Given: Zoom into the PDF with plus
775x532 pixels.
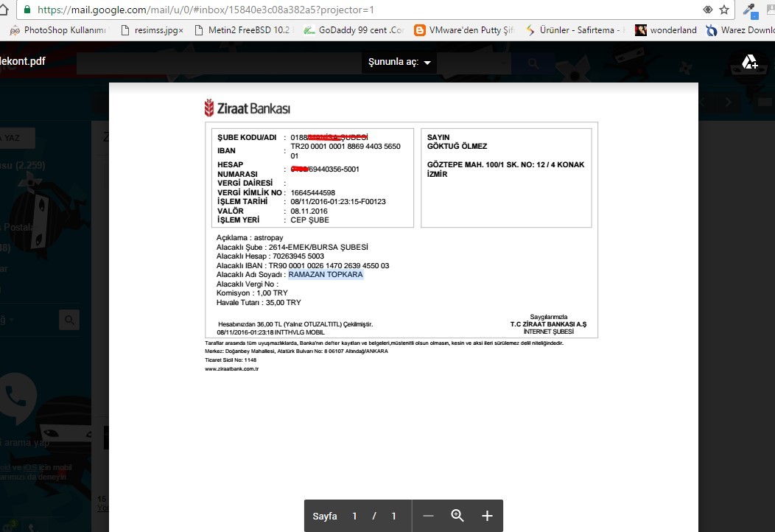Looking at the screenshot, I should point(487,516).
